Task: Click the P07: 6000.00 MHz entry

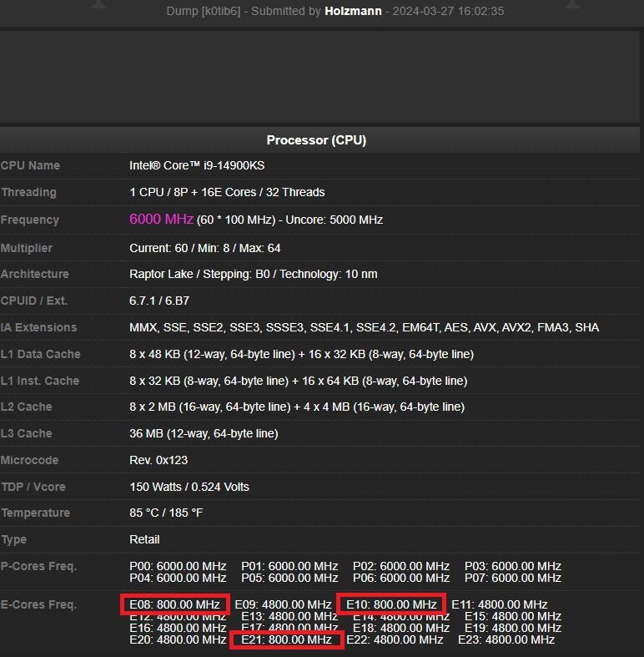Action: (513, 578)
